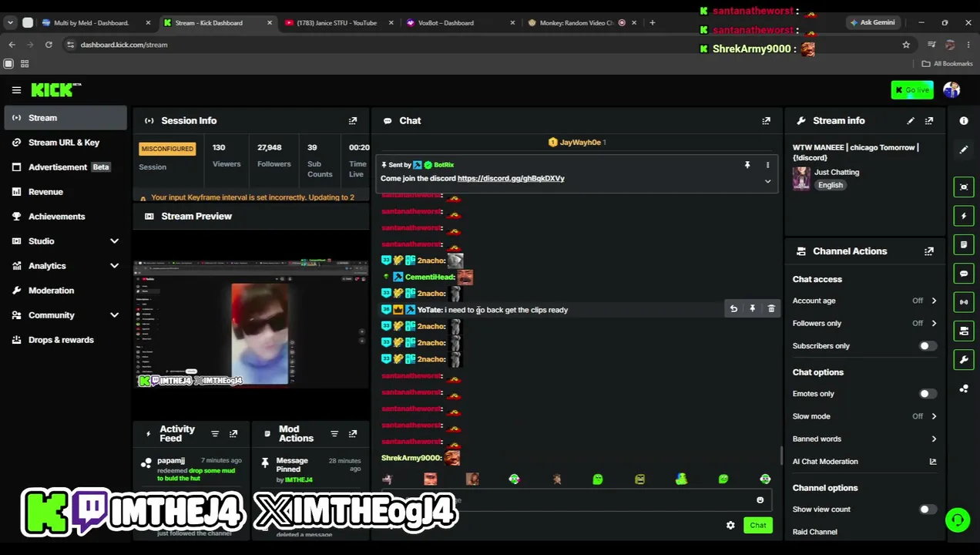Open AI Chat Moderation link
This screenshot has width=980, height=555.
pos(864,462)
